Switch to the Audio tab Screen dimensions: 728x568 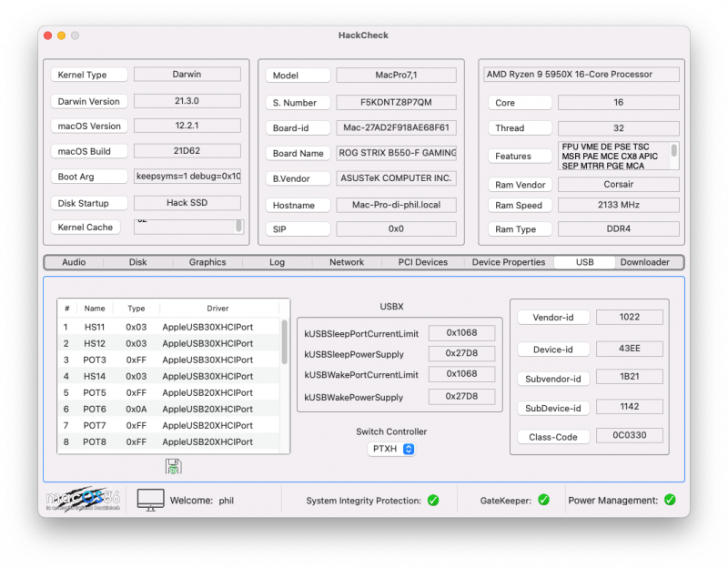point(74,262)
